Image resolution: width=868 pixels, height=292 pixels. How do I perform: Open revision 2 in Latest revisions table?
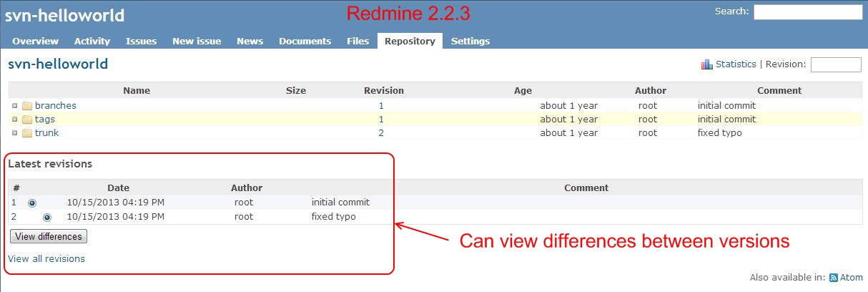point(14,217)
